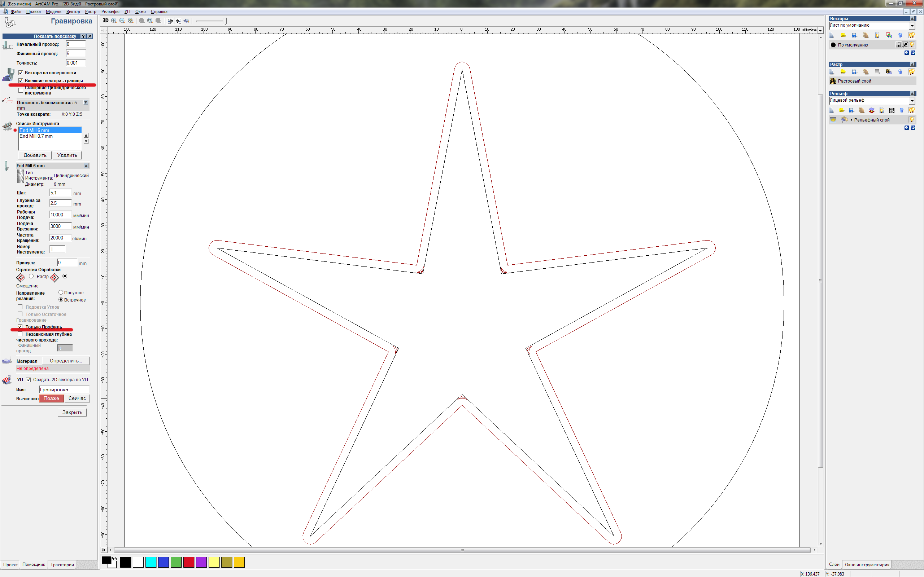The height and width of the screenshot is (577, 924).
Task: Uncheck Вектора на поверхности checkbox
Action: click(x=21, y=73)
